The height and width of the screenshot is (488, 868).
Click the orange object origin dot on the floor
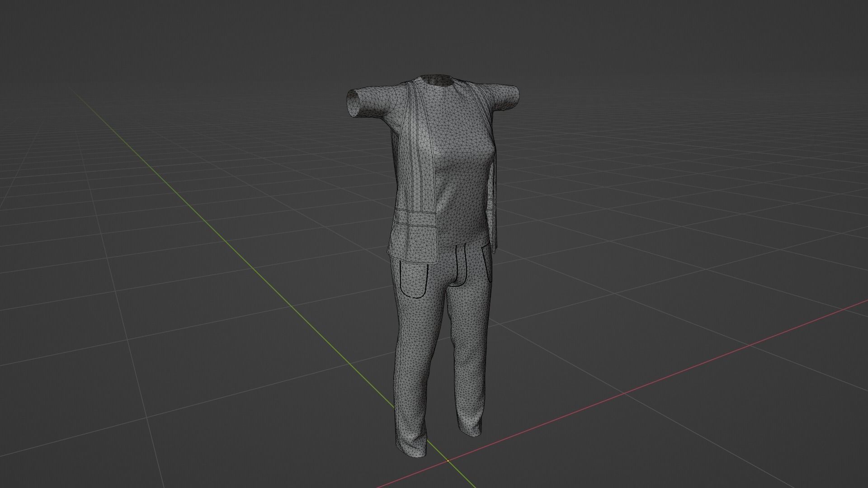click(448, 461)
